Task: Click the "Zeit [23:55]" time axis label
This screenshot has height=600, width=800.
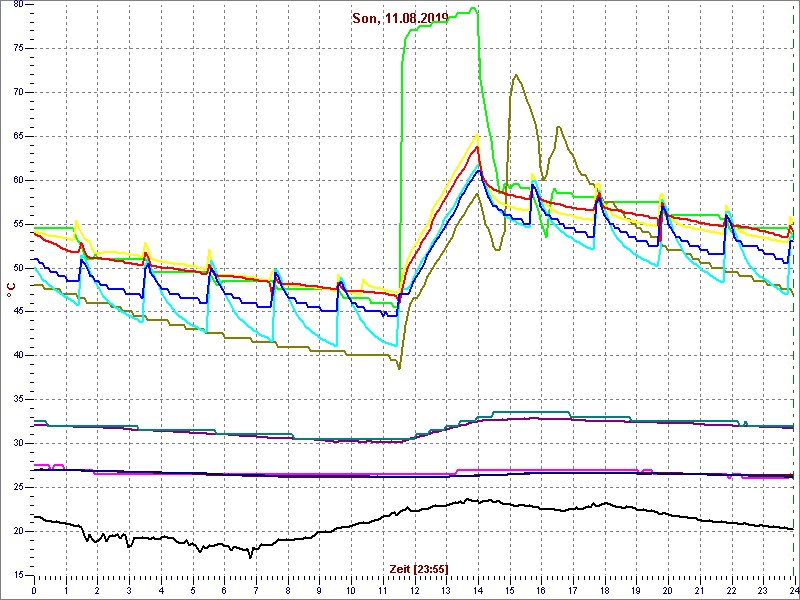Action: pos(419,568)
